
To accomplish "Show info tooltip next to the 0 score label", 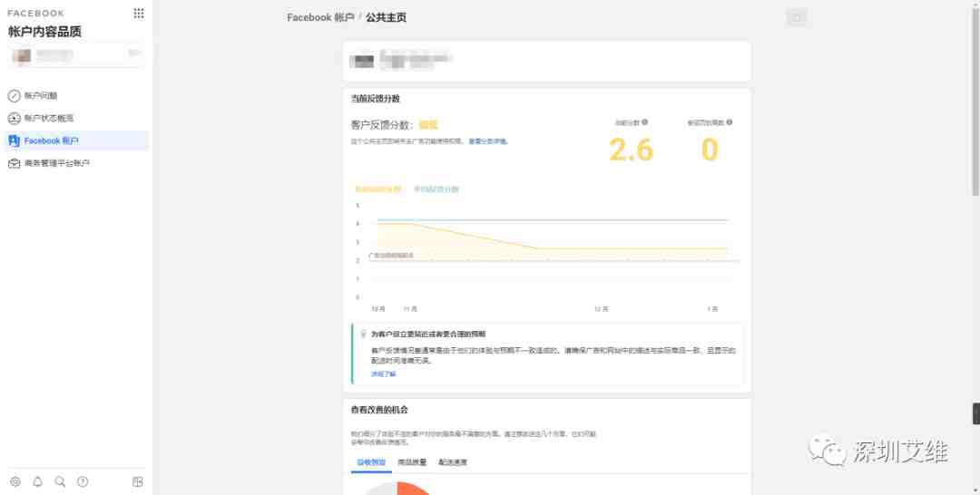I will 730,122.
